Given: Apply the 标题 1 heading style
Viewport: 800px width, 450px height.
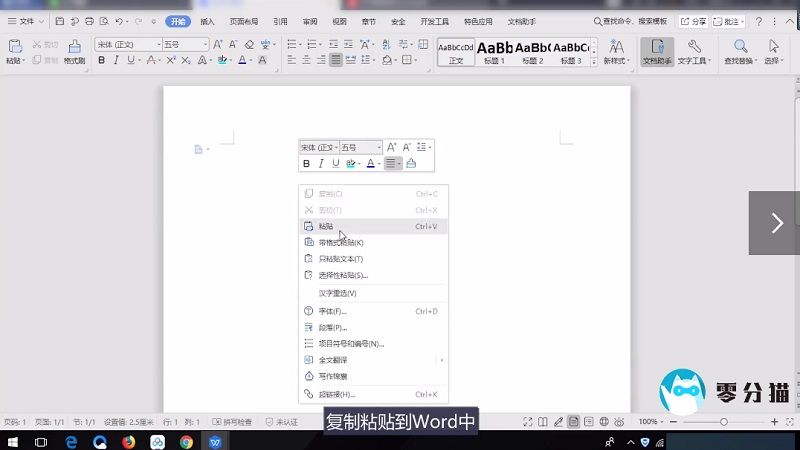Looking at the screenshot, I should (495, 51).
